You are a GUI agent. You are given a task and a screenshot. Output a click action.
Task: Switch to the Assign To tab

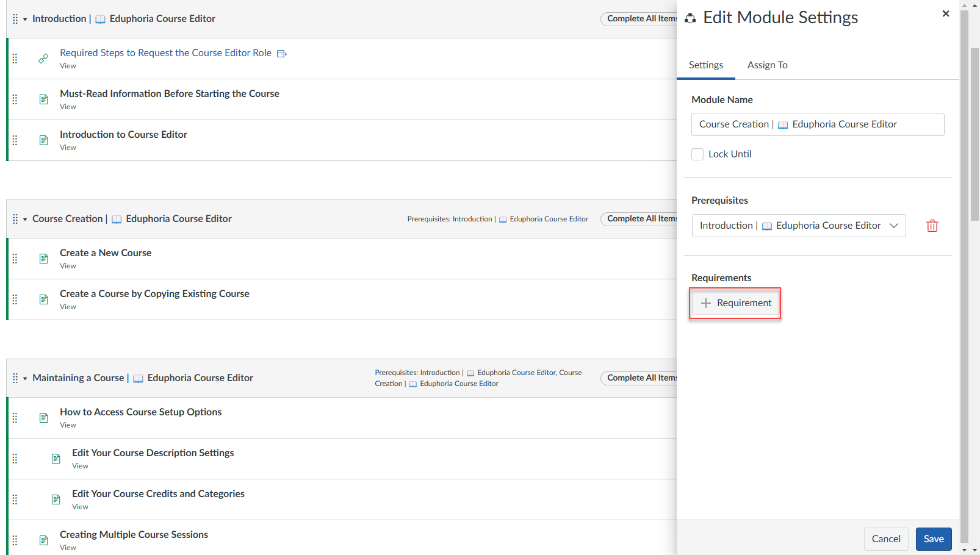click(x=767, y=65)
